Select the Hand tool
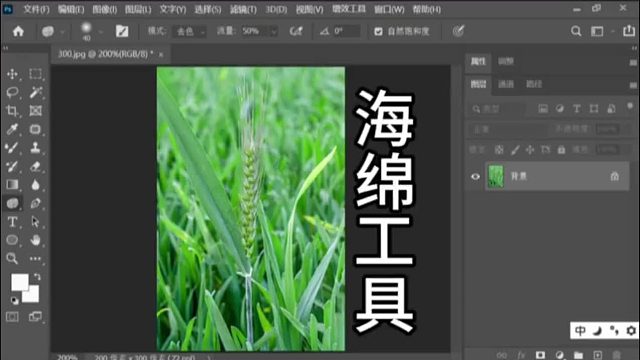 click(36, 240)
